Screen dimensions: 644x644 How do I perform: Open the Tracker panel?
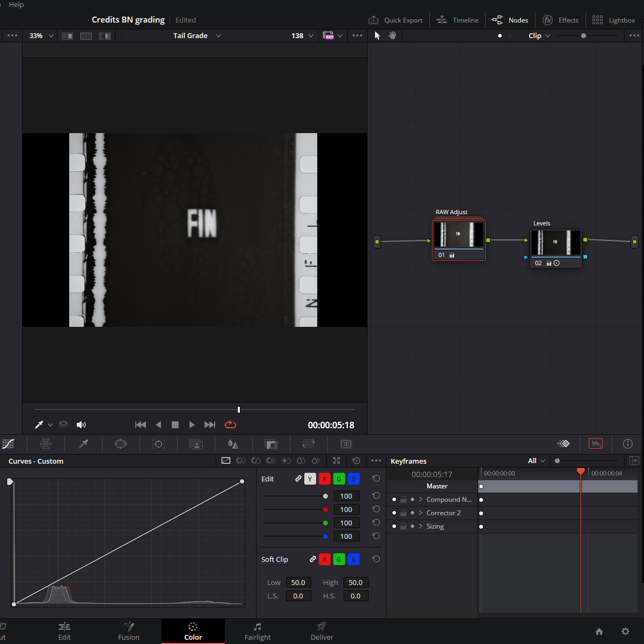coord(158,444)
